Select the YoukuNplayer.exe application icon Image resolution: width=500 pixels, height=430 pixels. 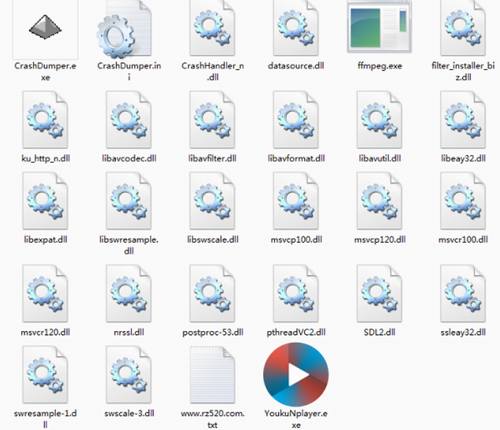pyautogui.click(x=296, y=374)
